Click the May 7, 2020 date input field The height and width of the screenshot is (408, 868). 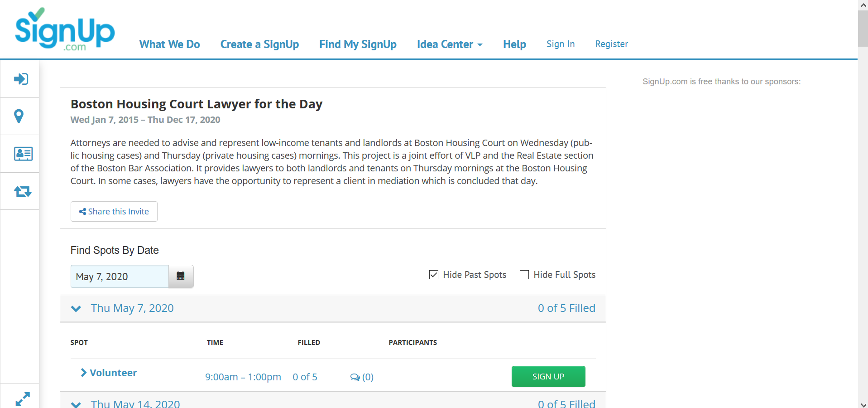click(x=119, y=276)
